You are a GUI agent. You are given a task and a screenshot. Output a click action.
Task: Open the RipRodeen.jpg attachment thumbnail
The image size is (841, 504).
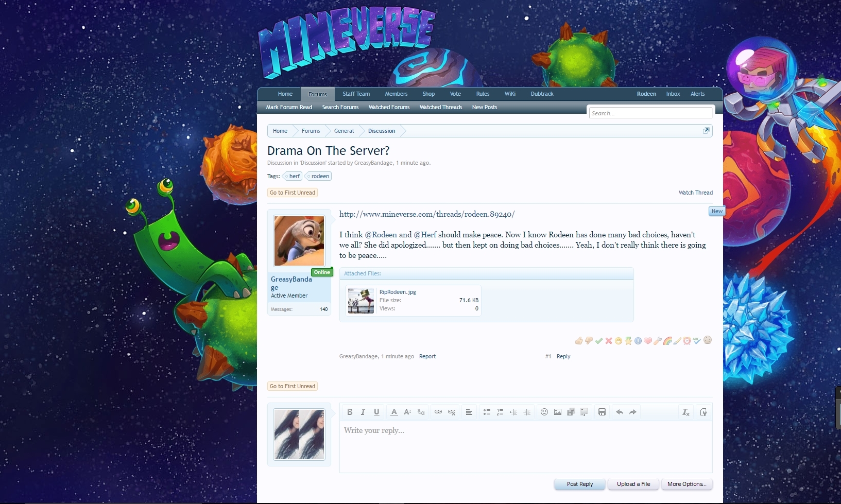pyautogui.click(x=361, y=301)
